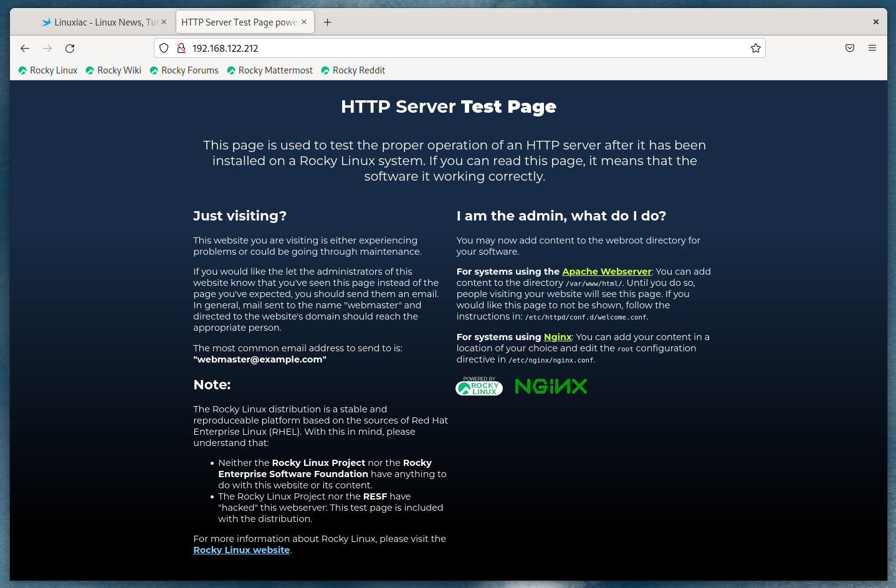Close the HTTP Server Test Page tab
This screenshot has height=588, width=896.
coord(304,22)
